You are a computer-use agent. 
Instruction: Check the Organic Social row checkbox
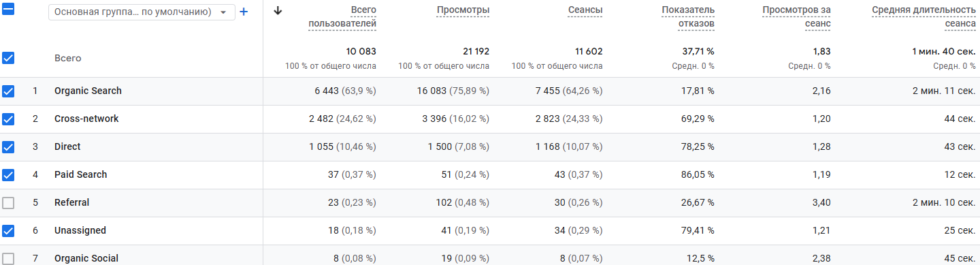click(x=8, y=258)
